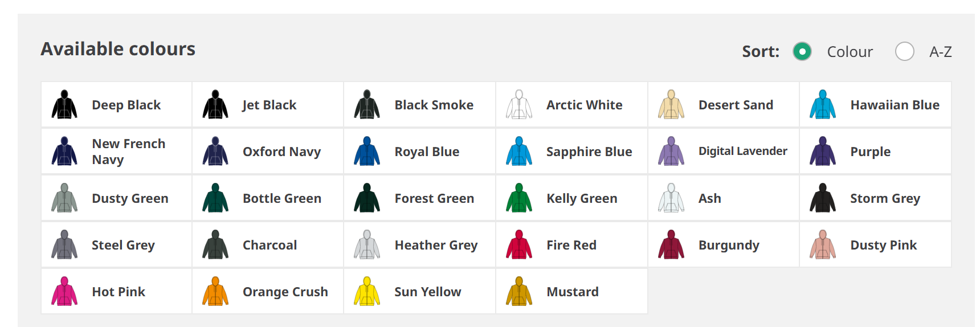Viewport: 980px width, 327px height.
Task: Pick the Orange Crush hoodie swatch
Action: pyautogui.click(x=215, y=292)
